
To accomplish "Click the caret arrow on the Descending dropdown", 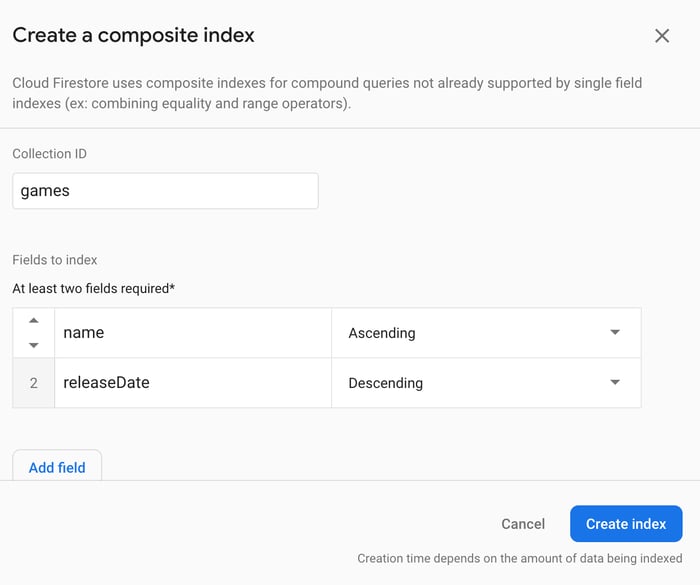I will 615,383.
